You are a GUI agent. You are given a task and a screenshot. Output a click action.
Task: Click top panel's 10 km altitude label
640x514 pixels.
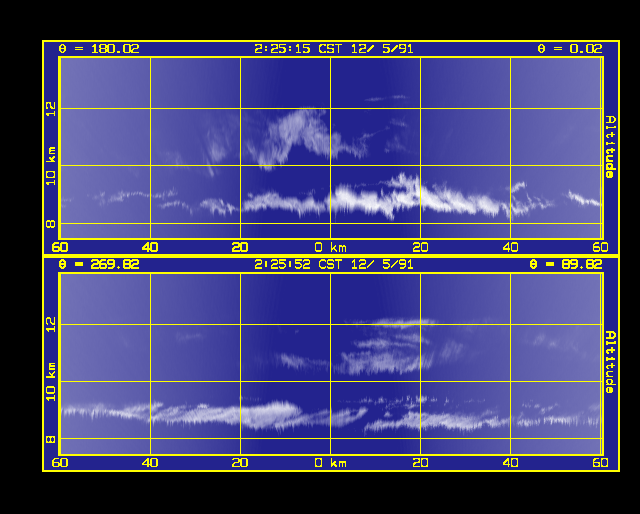tap(51, 166)
